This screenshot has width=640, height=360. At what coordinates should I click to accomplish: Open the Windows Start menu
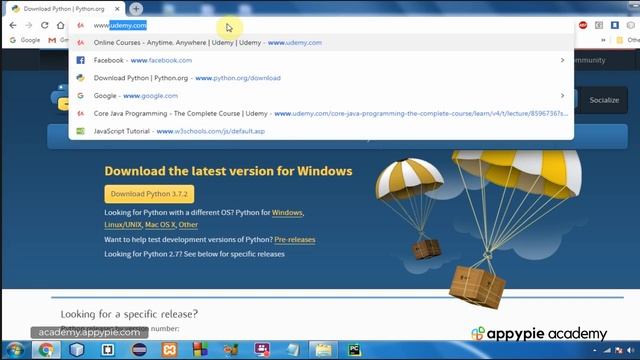pyautogui.click(x=15, y=350)
